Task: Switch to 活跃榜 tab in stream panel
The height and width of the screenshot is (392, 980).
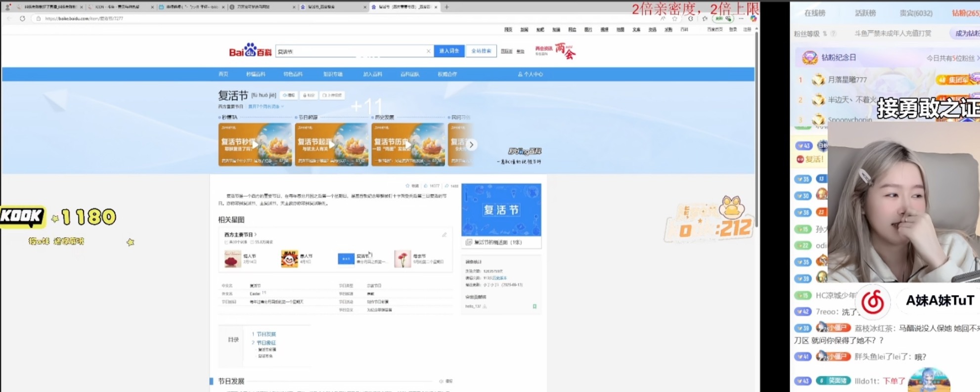Action: pyautogui.click(x=865, y=13)
